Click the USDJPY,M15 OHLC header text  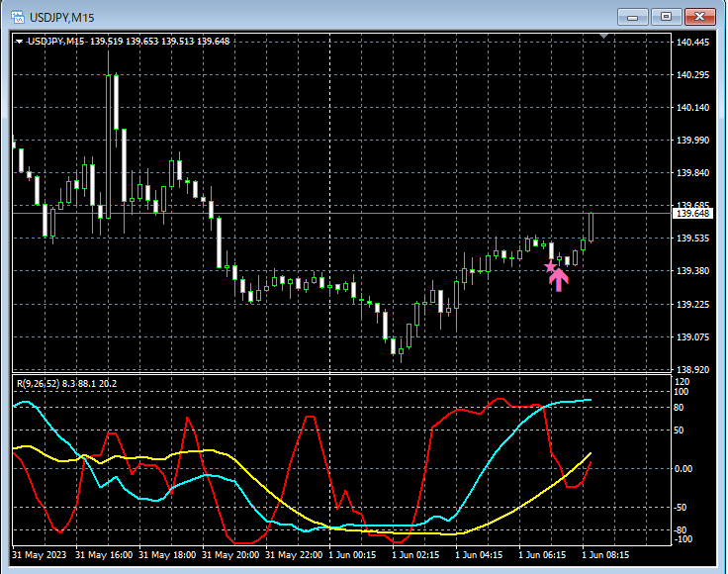tap(129, 42)
